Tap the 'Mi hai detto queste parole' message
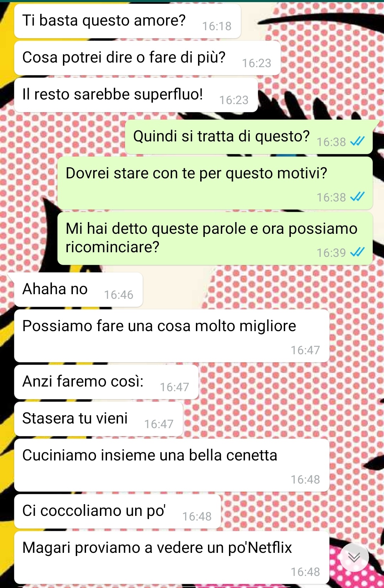This screenshot has width=384, height=588. [215, 238]
